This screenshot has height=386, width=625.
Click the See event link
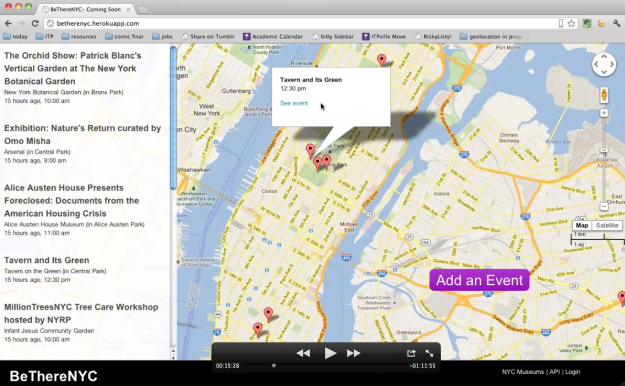click(294, 103)
